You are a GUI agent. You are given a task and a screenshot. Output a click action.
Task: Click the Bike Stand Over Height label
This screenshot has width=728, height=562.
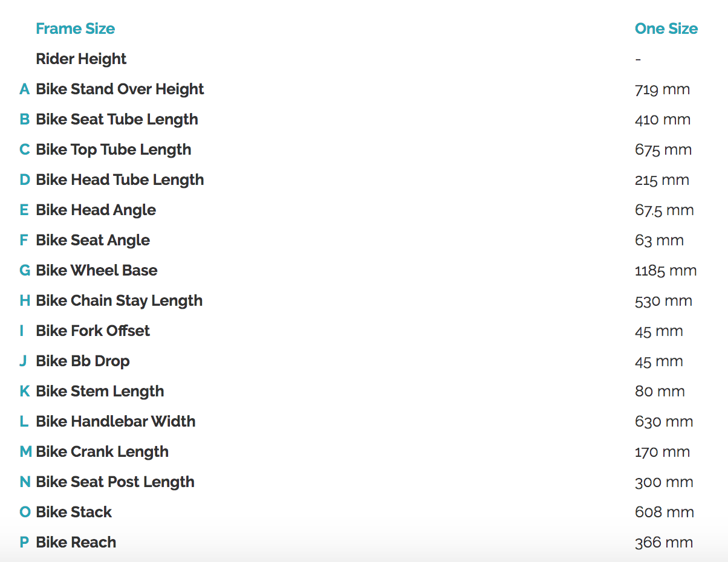pyautogui.click(x=120, y=89)
